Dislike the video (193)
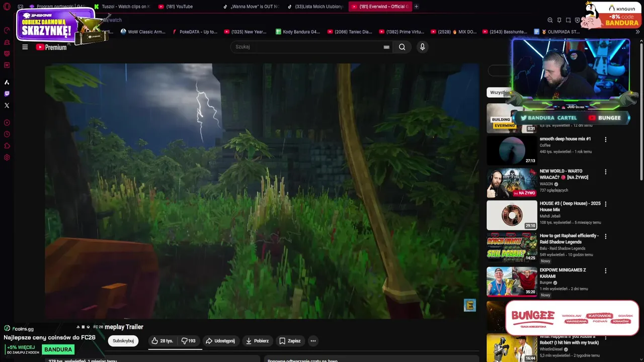The height and width of the screenshot is (362, 644). click(189, 341)
